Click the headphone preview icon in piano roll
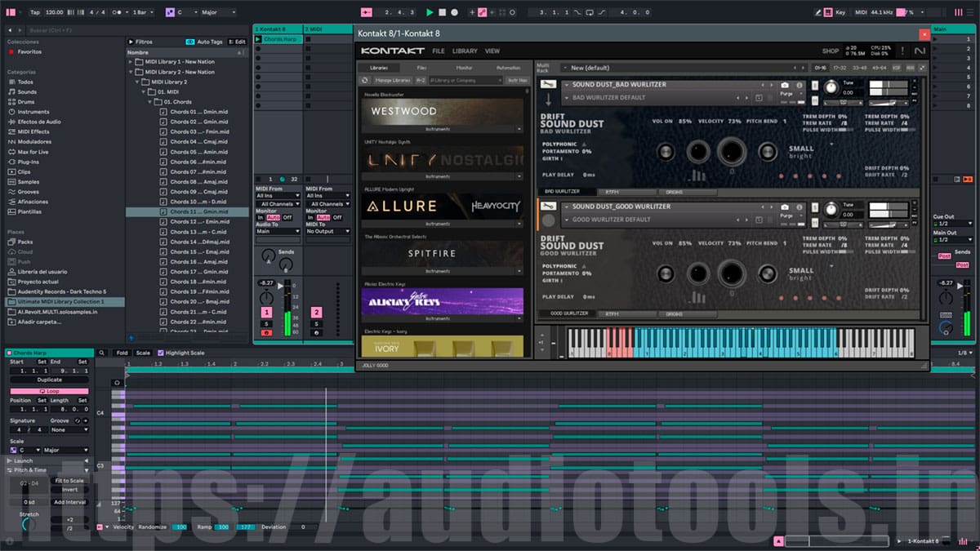The image size is (980, 551). click(x=117, y=382)
